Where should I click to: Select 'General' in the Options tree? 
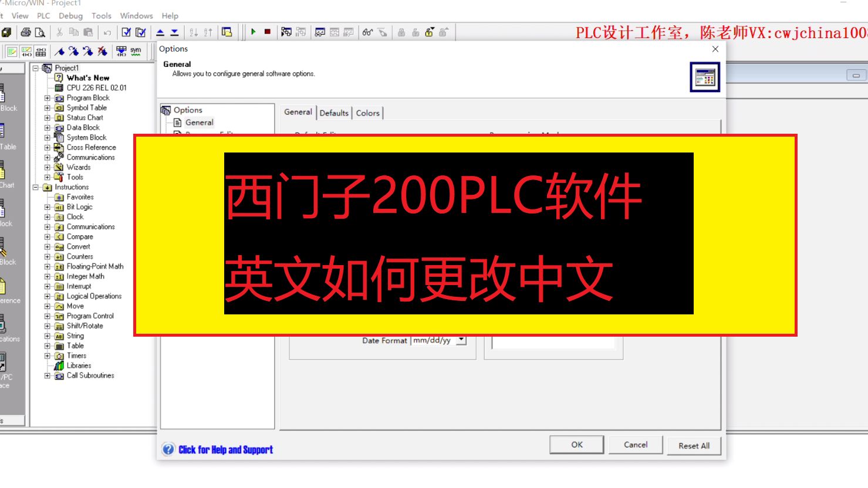[200, 123]
